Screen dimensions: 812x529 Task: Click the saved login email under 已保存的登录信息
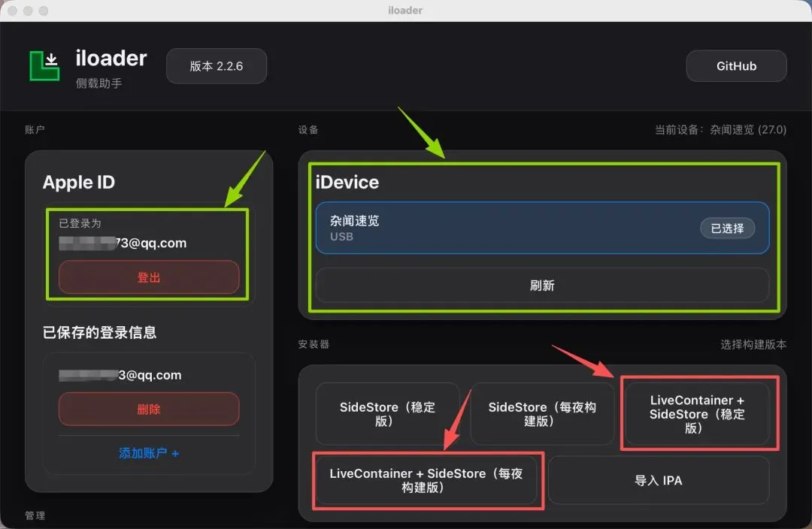(x=120, y=375)
